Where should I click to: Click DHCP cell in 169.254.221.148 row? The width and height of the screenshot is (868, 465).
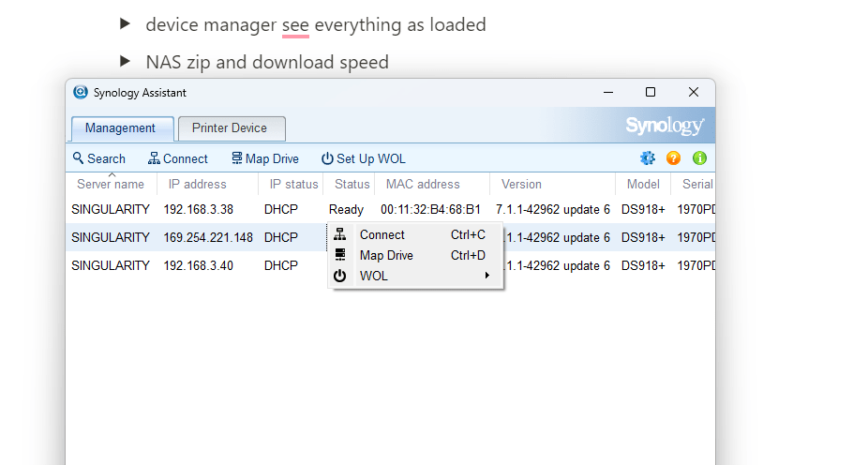280,237
